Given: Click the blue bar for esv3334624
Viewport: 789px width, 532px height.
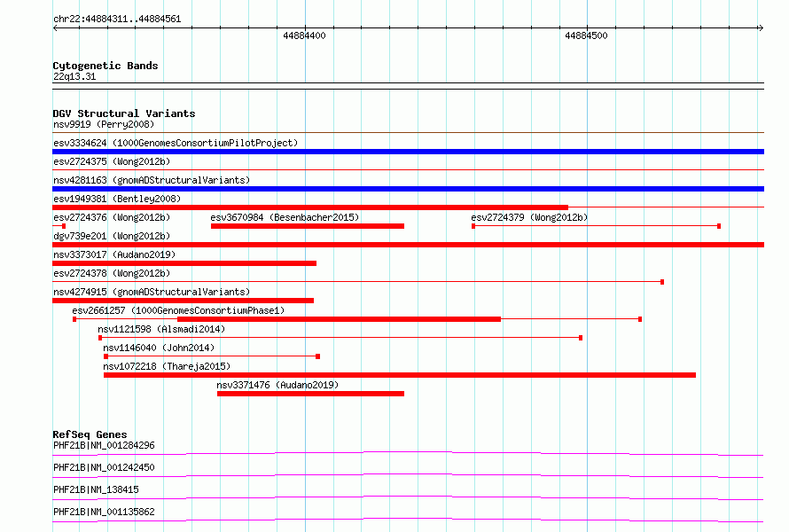Looking at the screenshot, I should [x=408, y=152].
